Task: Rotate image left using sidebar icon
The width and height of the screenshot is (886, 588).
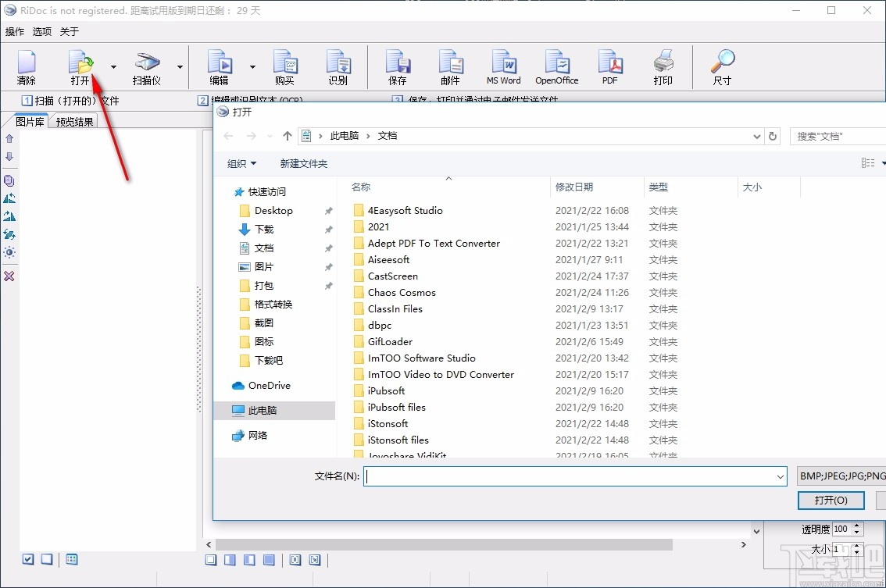Action: [9, 198]
